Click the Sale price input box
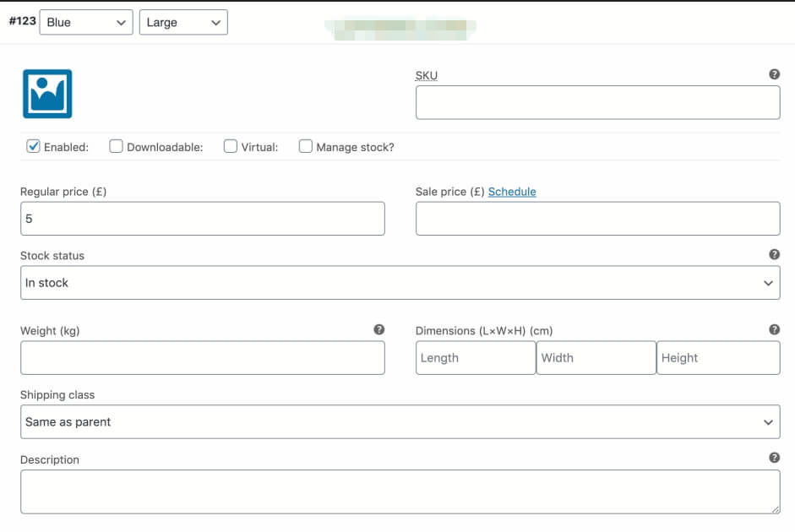The width and height of the screenshot is (795, 532). point(597,219)
